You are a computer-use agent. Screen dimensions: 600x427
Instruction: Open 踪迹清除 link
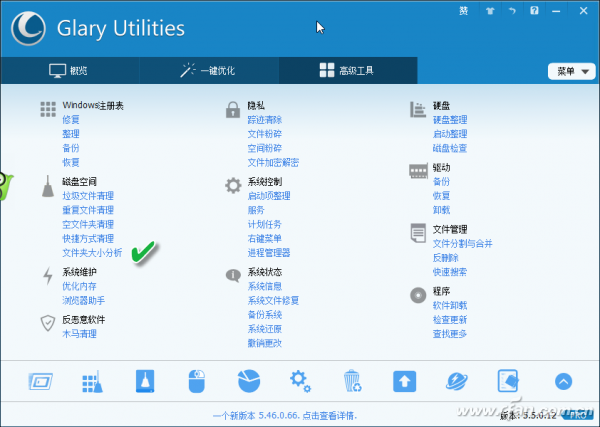[x=265, y=120]
